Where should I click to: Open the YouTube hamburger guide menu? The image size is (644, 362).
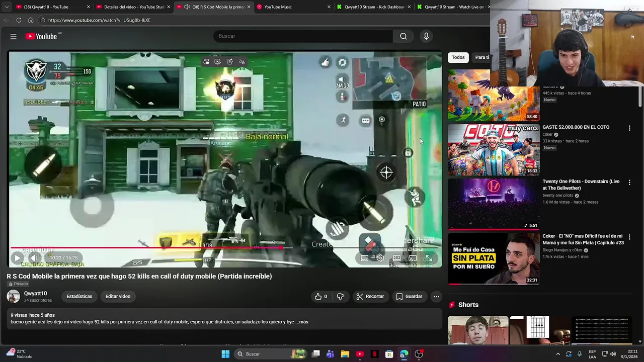14,36
